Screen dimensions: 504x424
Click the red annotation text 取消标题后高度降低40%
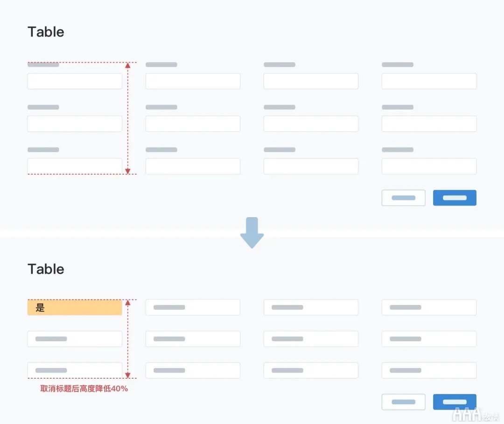pyautogui.click(x=84, y=389)
